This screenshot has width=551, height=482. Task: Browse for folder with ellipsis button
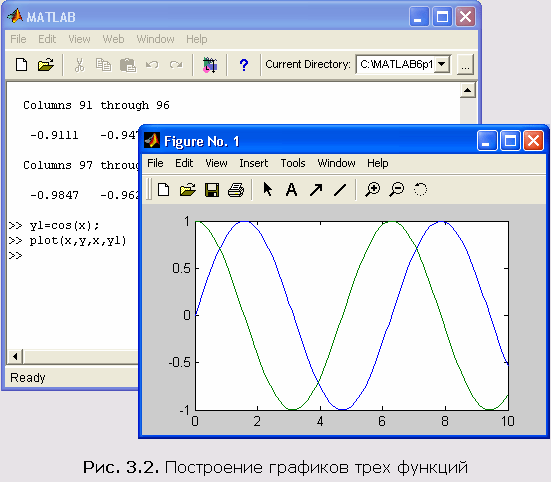[x=465, y=65]
